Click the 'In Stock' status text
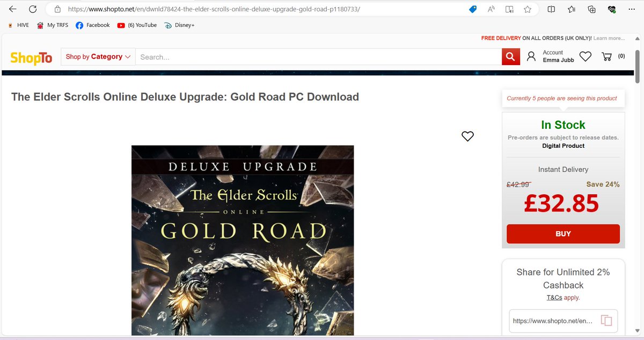This screenshot has width=644, height=340. (x=563, y=125)
